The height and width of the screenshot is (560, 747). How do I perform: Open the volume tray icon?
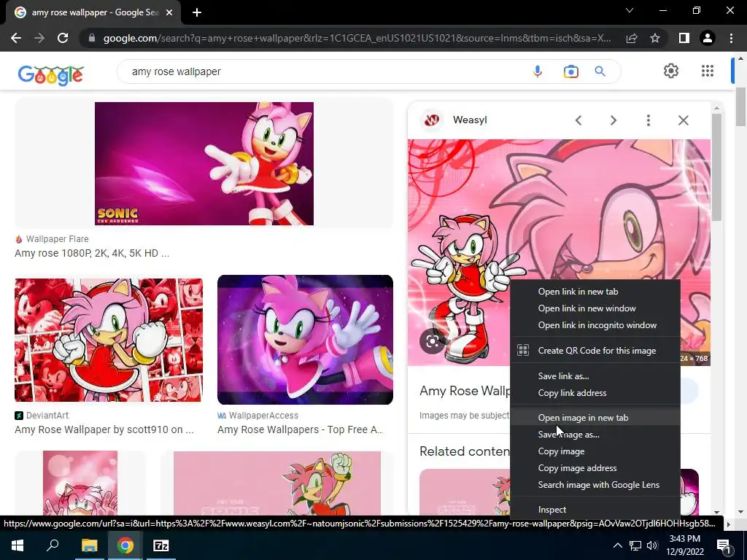click(x=652, y=545)
